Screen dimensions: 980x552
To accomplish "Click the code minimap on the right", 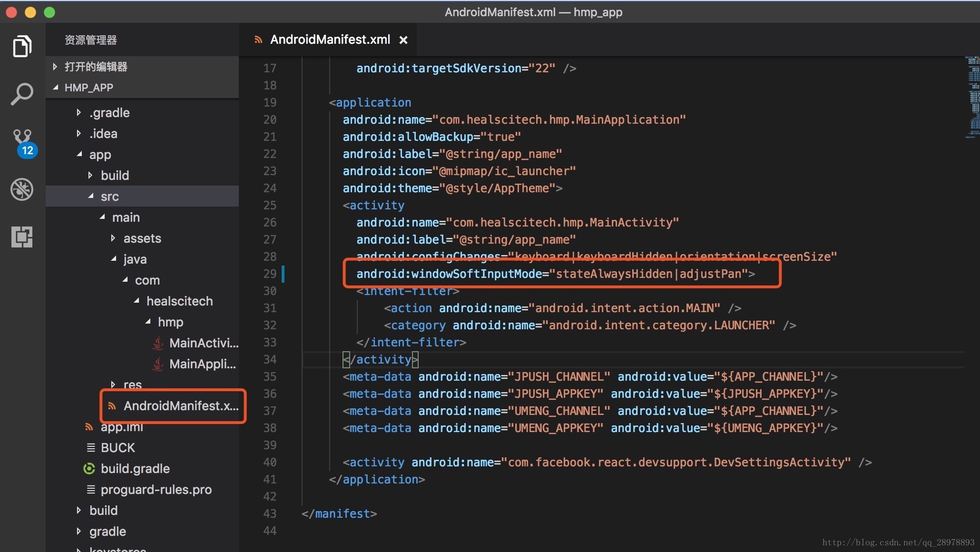I will point(972,97).
